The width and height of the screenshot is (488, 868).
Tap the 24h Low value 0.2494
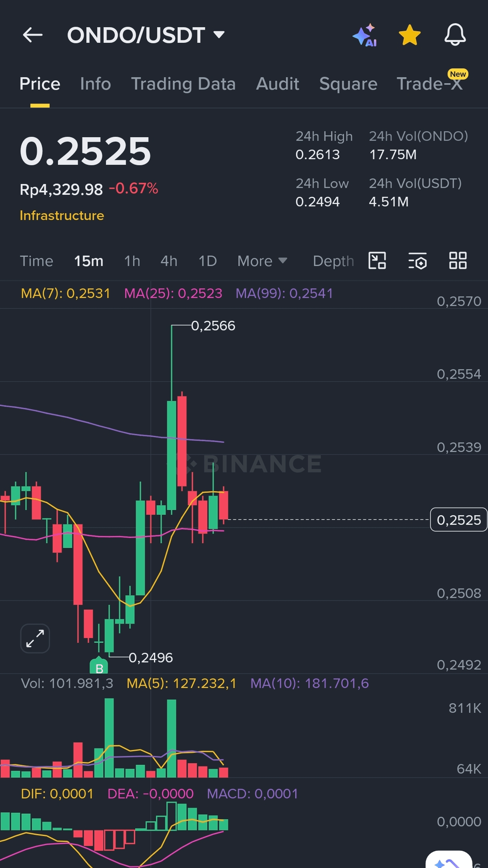coord(318,202)
